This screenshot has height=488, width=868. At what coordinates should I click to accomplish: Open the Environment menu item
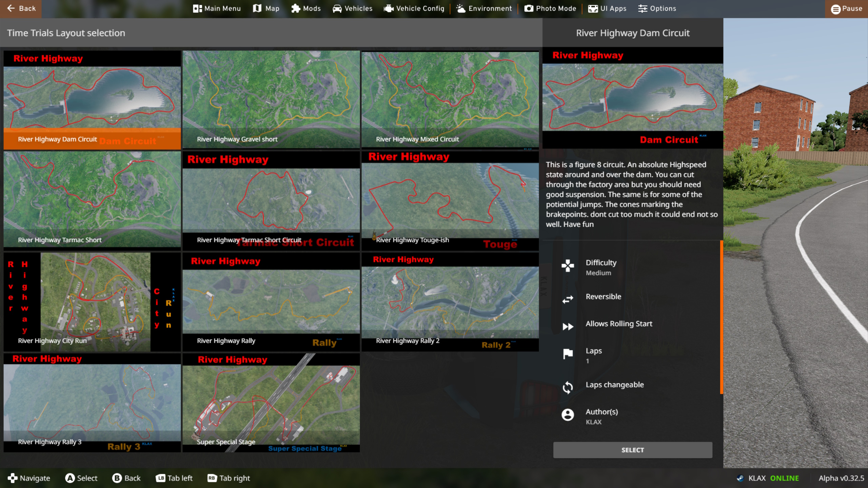coord(484,8)
